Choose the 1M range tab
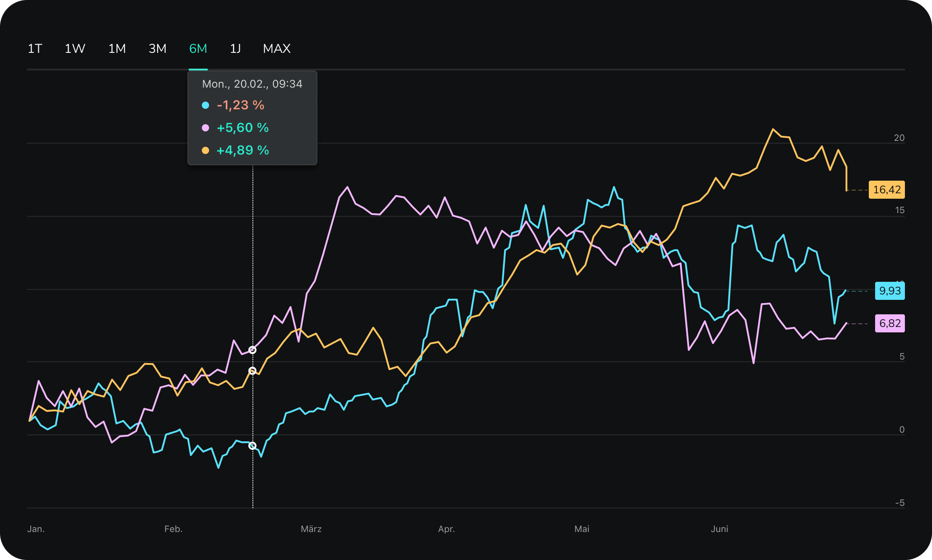This screenshot has width=932, height=560. (x=117, y=49)
